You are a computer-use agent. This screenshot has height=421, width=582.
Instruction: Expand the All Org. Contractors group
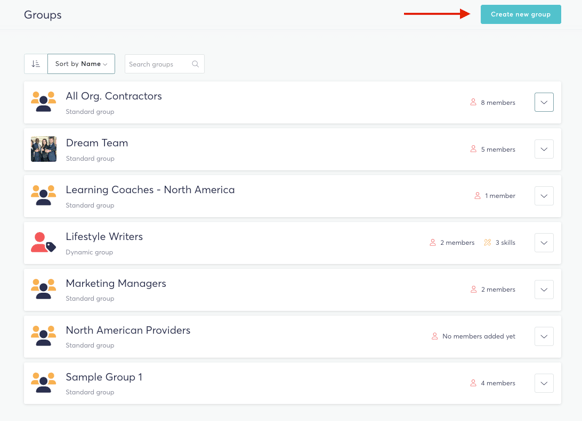click(544, 102)
